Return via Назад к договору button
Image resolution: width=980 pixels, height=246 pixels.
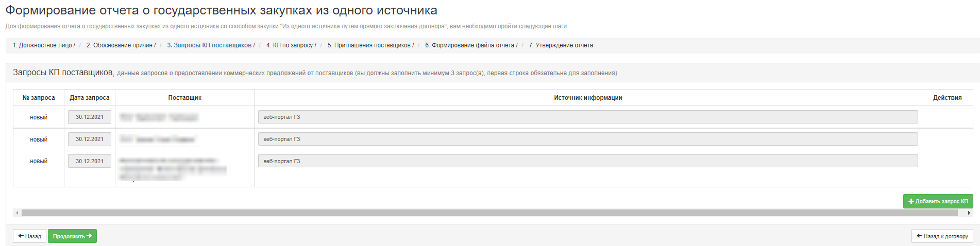942,236
